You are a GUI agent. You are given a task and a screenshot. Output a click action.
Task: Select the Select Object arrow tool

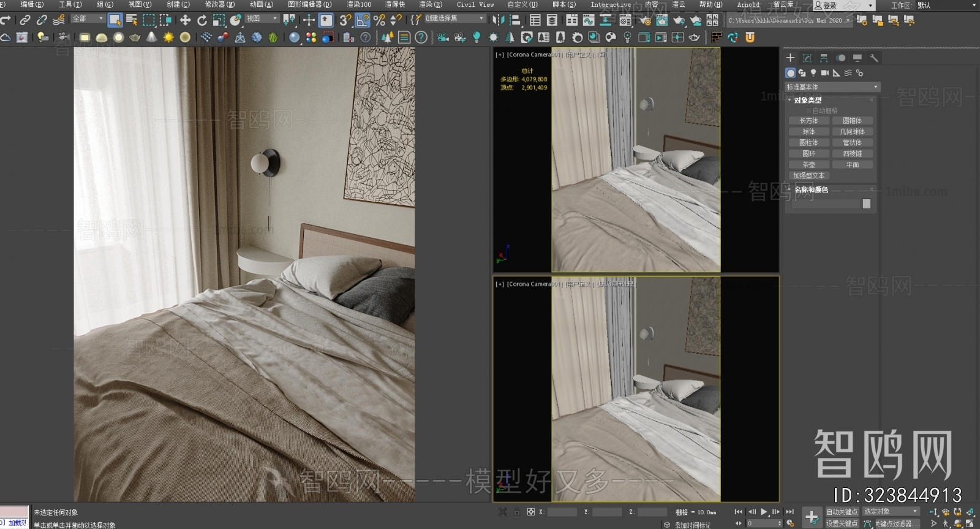click(x=115, y=20)
